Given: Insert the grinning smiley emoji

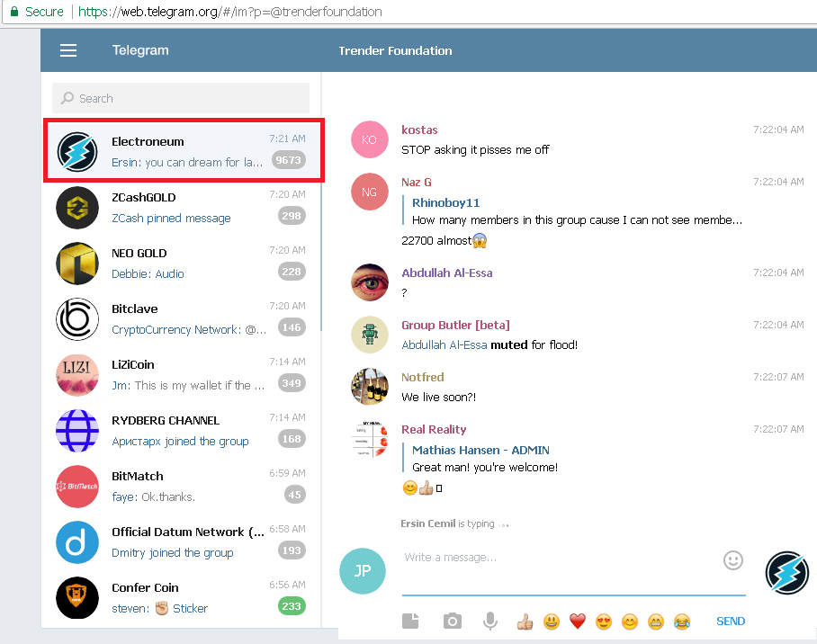Looking at the screenshot, I should pyautogui.click(x=552, y=622).
